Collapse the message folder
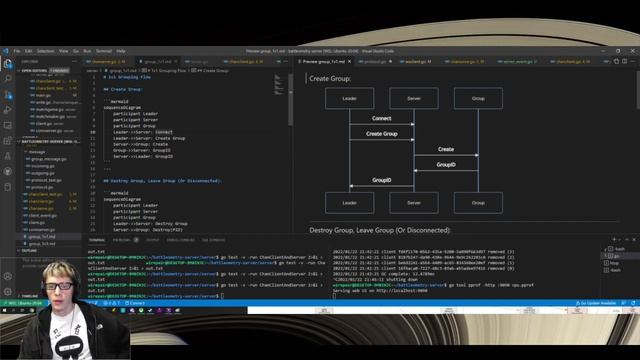 click(37, 152)
